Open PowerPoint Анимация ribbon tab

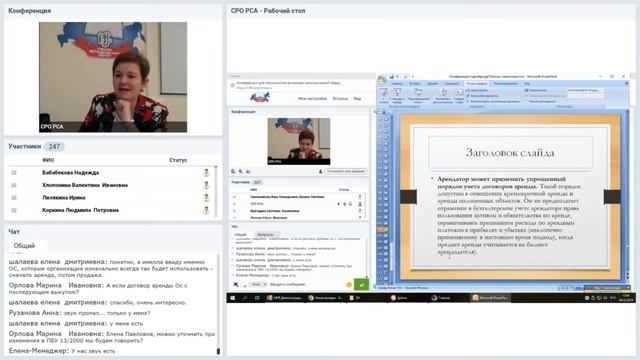(x=451, y=84)
